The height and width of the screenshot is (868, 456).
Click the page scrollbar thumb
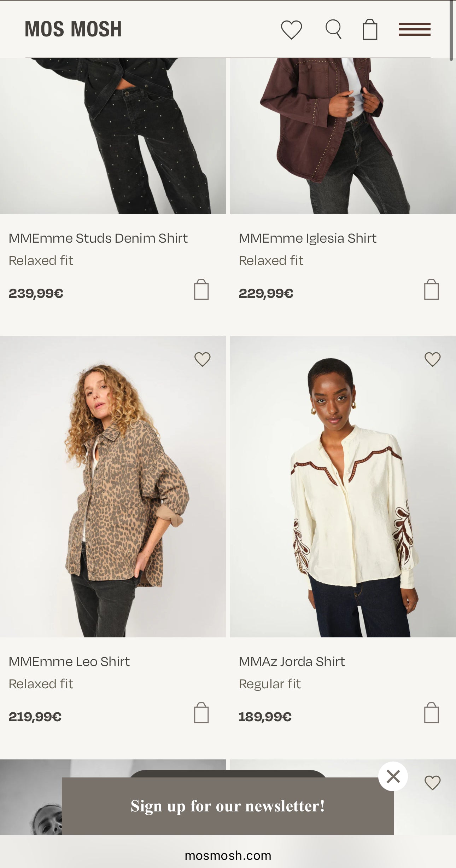coord(451,30)
